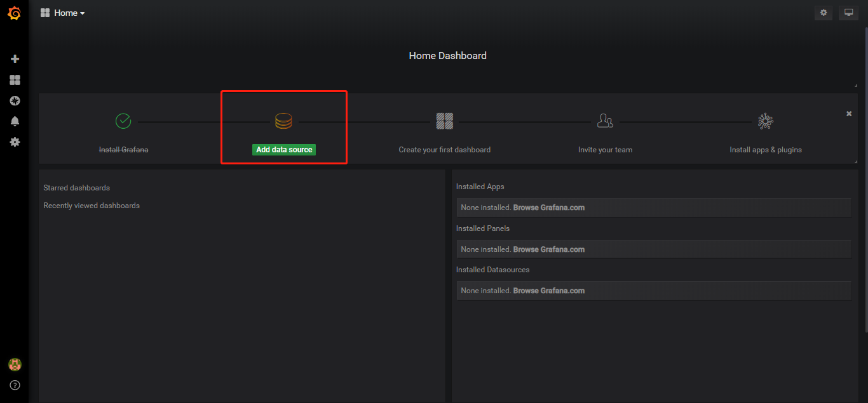Click the Install apps & plugins link
Image resolution: width=868 pixels, height=403 pixels.
tap(766, 150)
